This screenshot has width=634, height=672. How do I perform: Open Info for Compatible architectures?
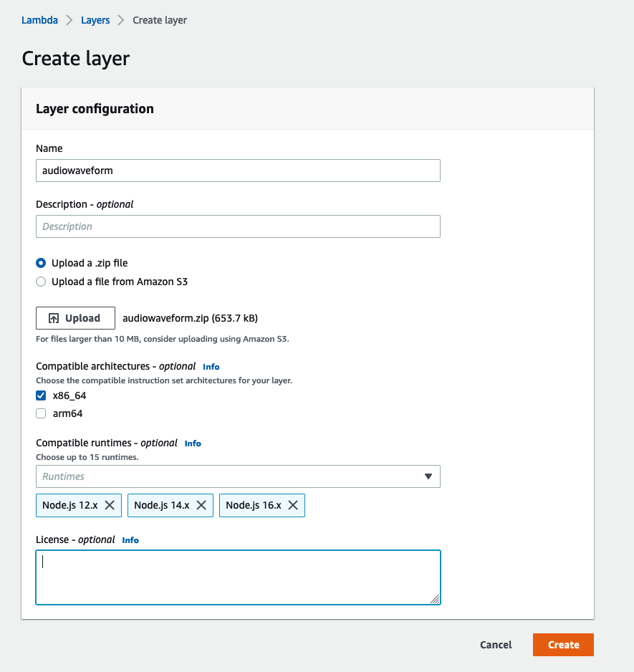click(211, 367)
